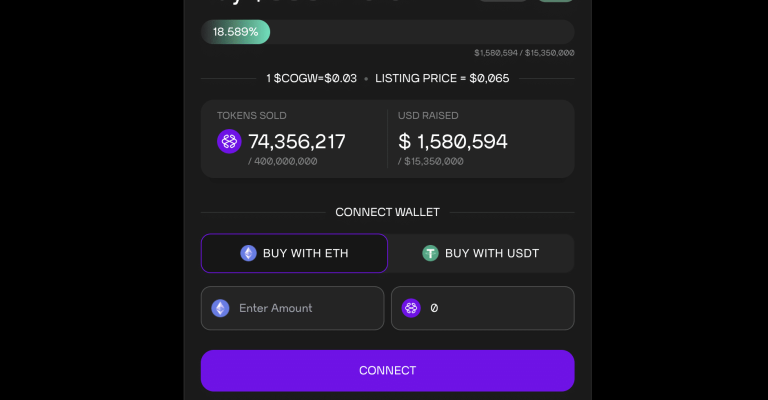The width and height of the screenshot is (768, 400).
Task: Select the BUY WITH ETH tab
Action: point(294,253)
